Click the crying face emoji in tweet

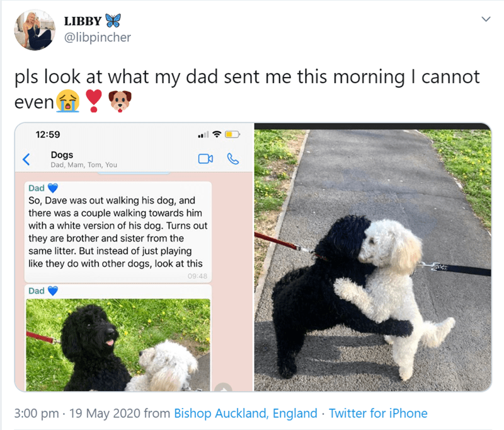click(68, 101)
